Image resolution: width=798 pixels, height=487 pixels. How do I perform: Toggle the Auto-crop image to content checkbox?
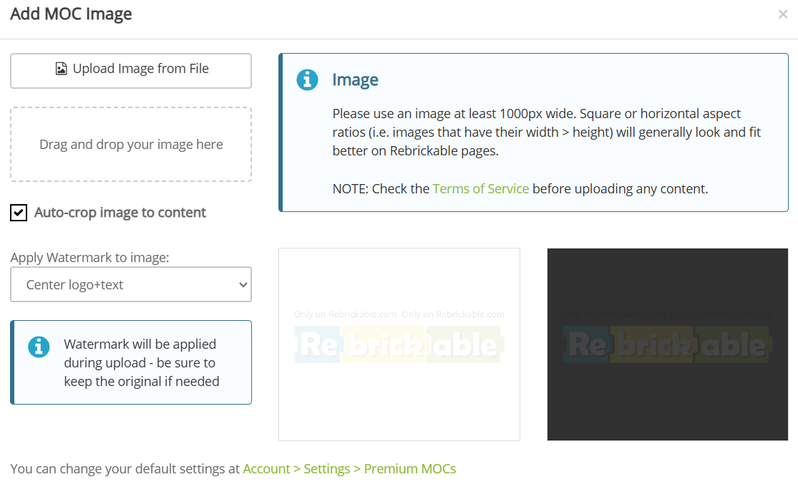coord(18,213)
